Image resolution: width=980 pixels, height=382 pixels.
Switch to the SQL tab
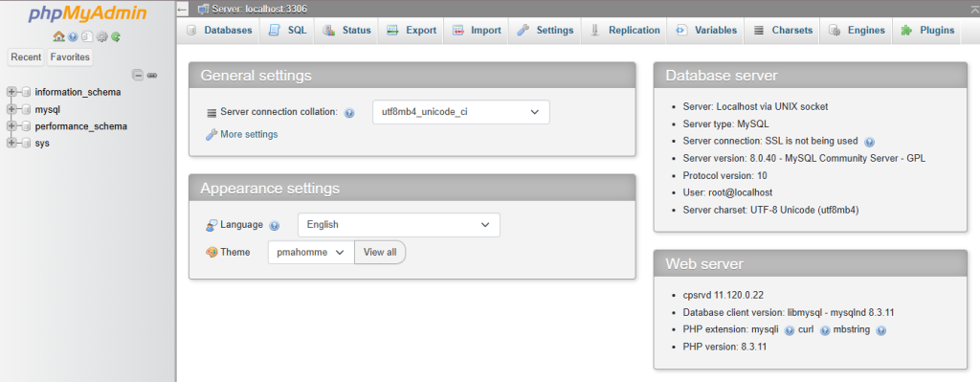click(288, 30)
